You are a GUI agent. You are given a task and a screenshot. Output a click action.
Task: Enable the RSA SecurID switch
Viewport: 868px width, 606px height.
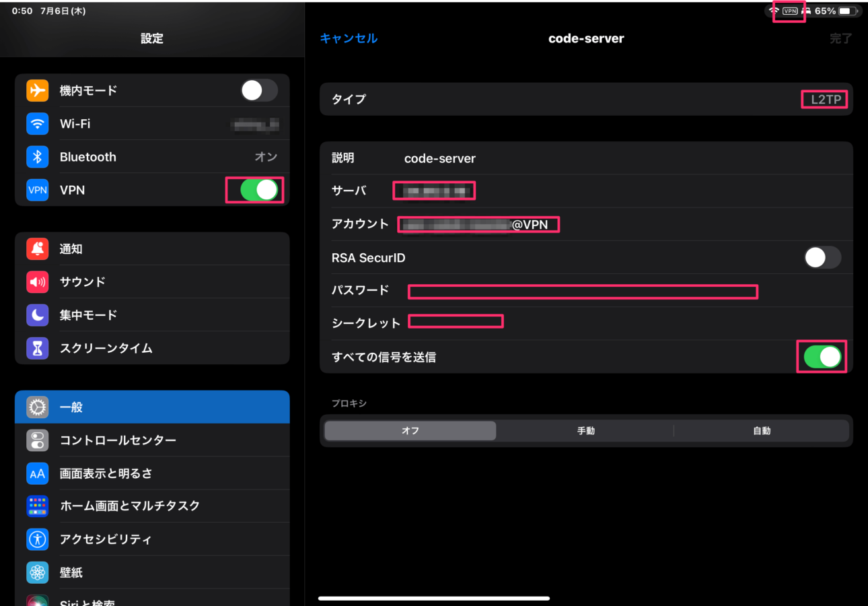pyautogui.click(x=823, y=257)
